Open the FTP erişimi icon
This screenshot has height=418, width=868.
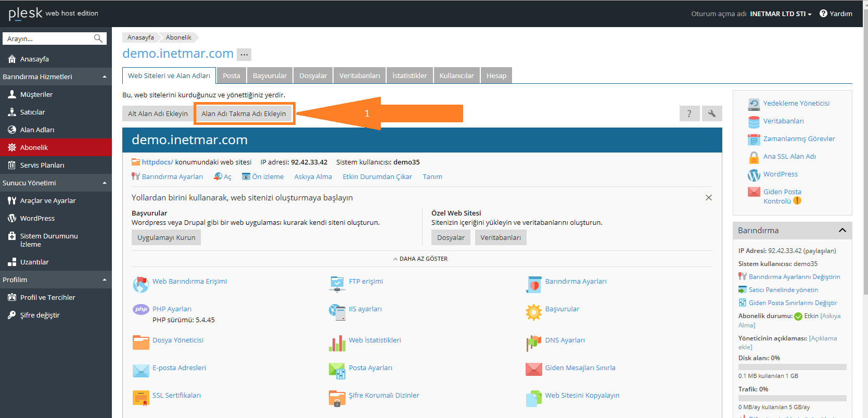(x=337, y=284)
